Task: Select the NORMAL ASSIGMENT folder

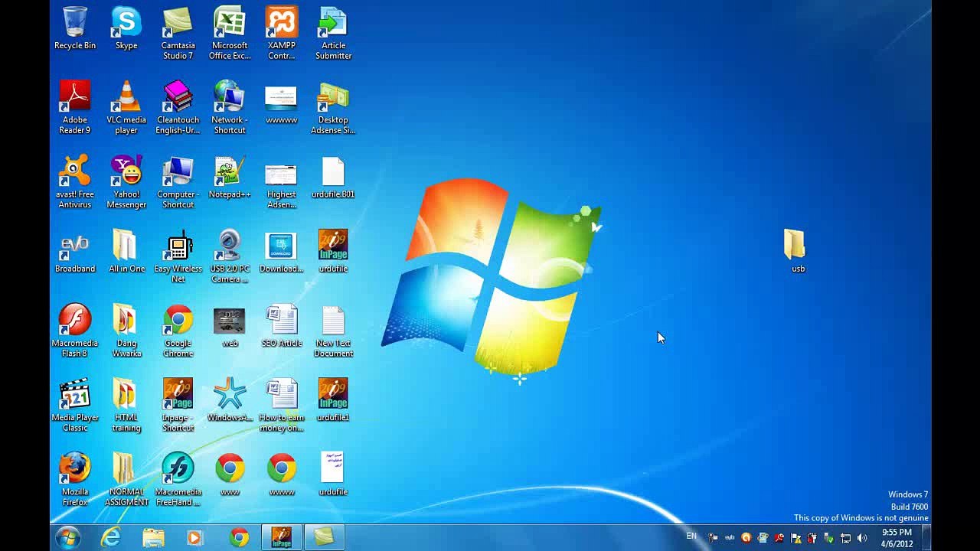Action: (126, 479)
